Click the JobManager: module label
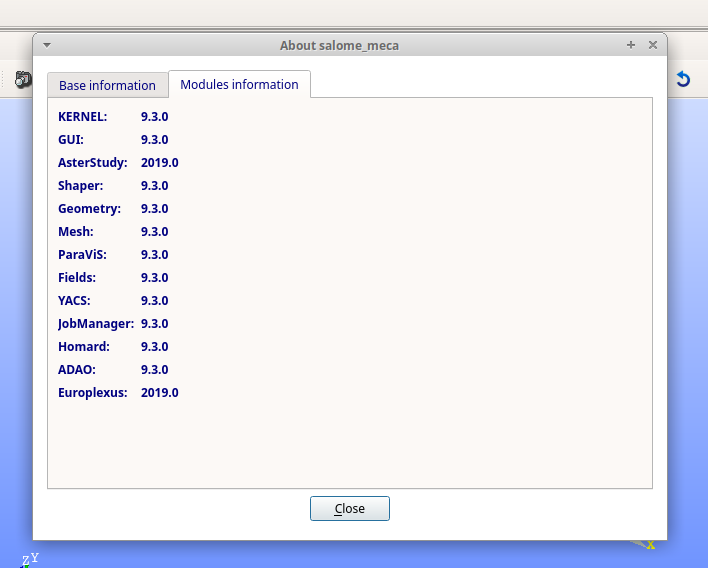This screenshot has width=708, height=568. [x=96, y=324]
